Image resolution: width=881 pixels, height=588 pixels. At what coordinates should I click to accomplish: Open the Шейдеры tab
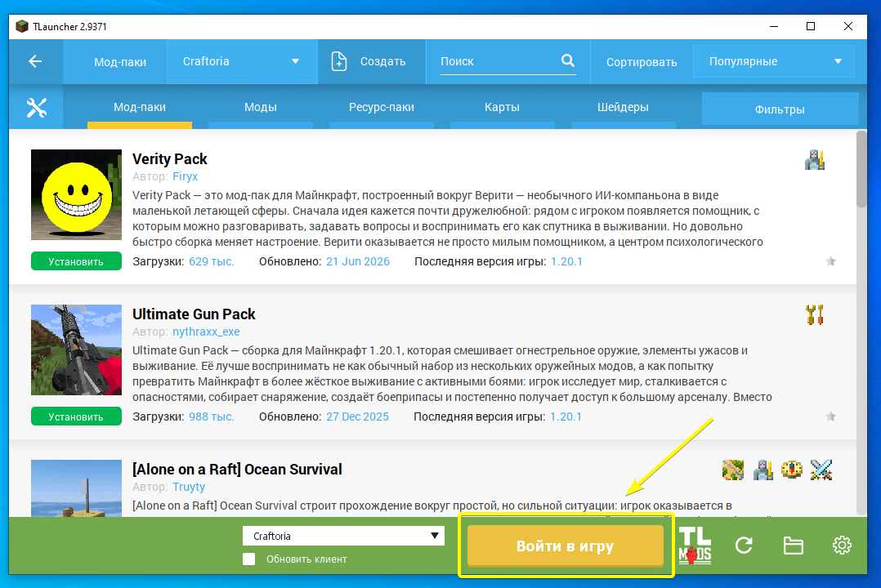click(623, 107)
